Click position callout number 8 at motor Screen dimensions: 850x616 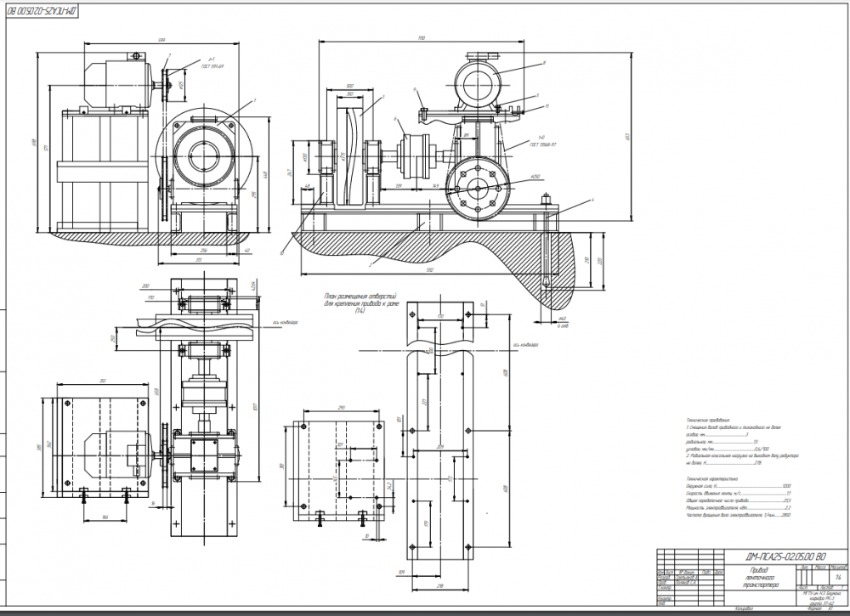[544, 62]
